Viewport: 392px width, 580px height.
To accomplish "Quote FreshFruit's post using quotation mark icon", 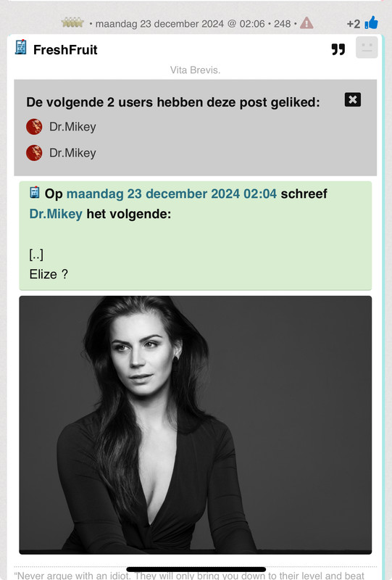I will [338, 49].
